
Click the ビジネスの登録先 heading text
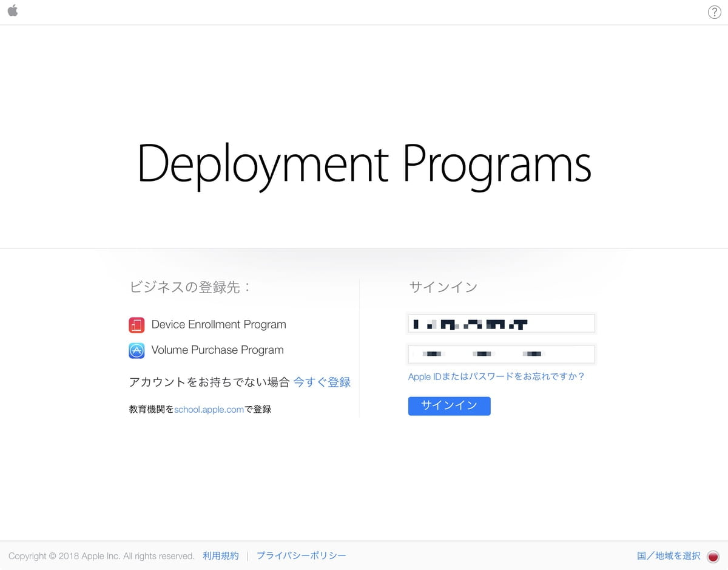pyautogui.click(x=190, y=287)
